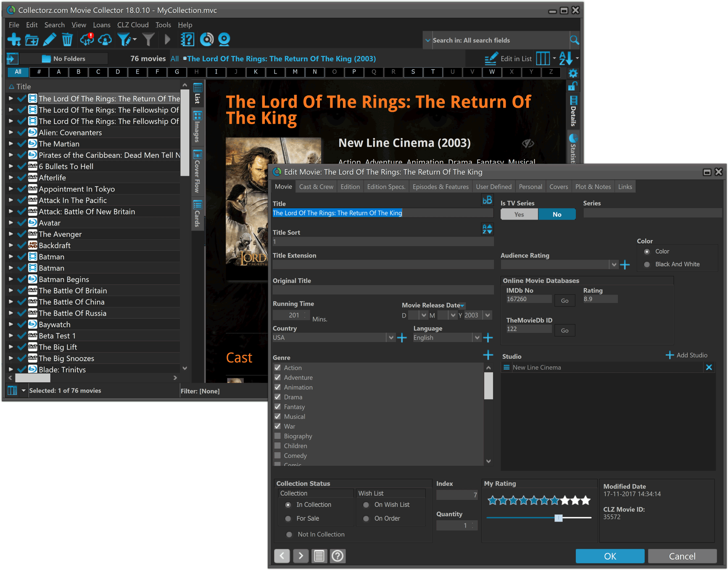728x570 pixels.
Task: Select the Black And White radio option
Action: [647, 264]
